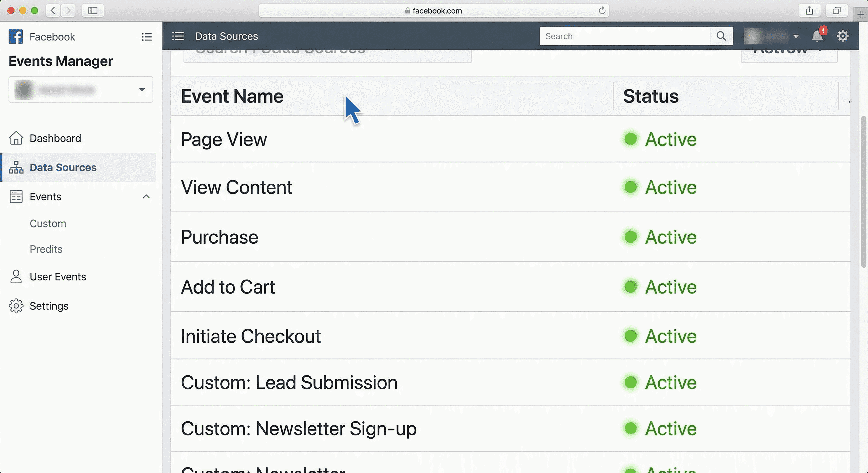This screenshot has width=868, height=473.
Task: Collapse the Events section chevron
Action: (146, 197)
